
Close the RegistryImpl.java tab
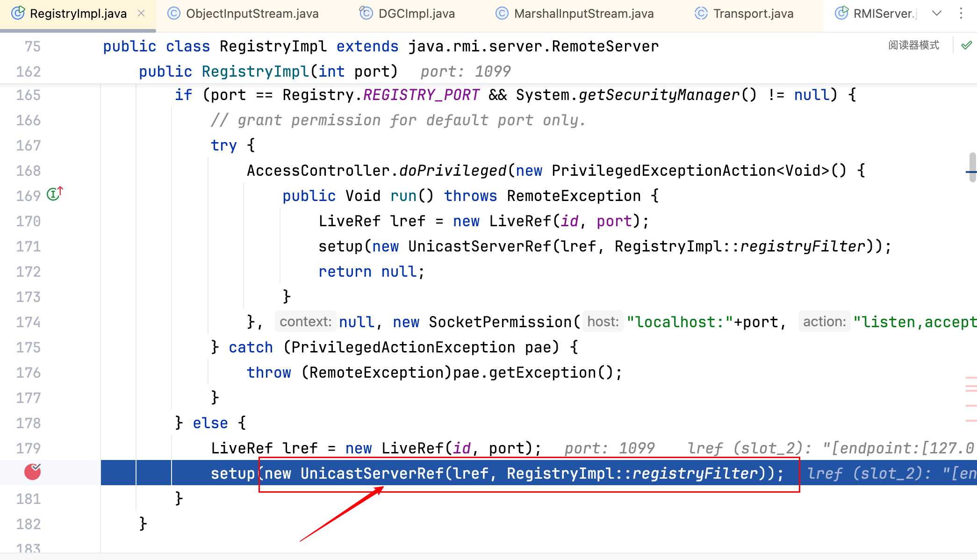tap(141, 14)
